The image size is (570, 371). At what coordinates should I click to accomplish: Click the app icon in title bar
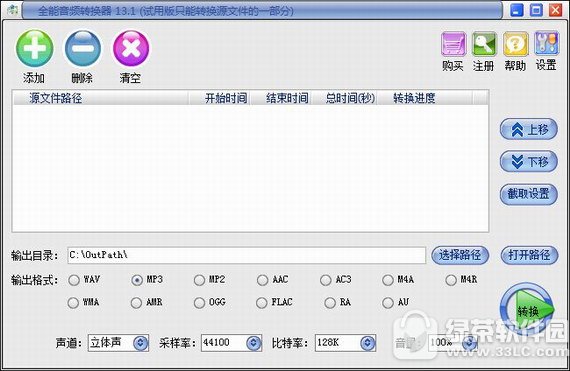pos(12,10)
